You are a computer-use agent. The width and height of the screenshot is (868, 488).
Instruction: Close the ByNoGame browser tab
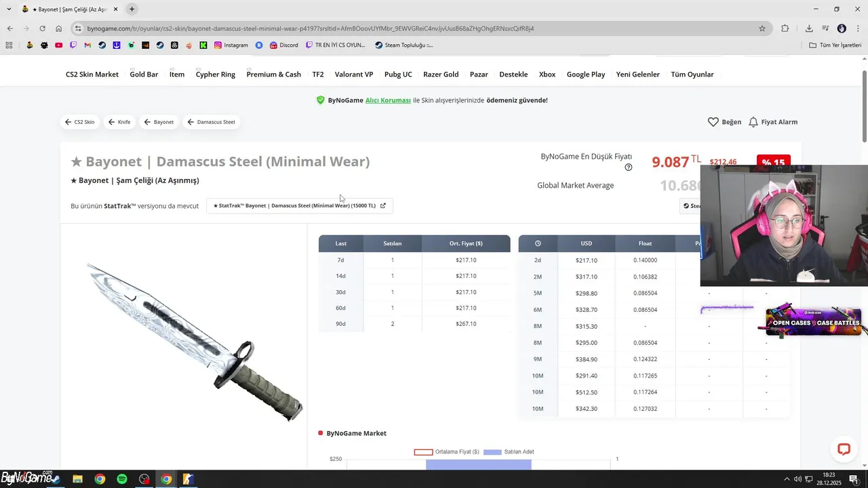point(115,9)
